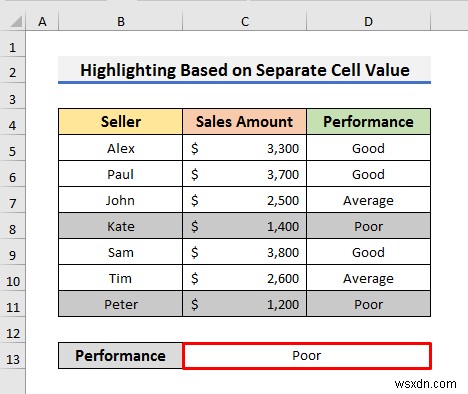
Task: Click the sales amount 1,200
Action: (x=245, y=304)
